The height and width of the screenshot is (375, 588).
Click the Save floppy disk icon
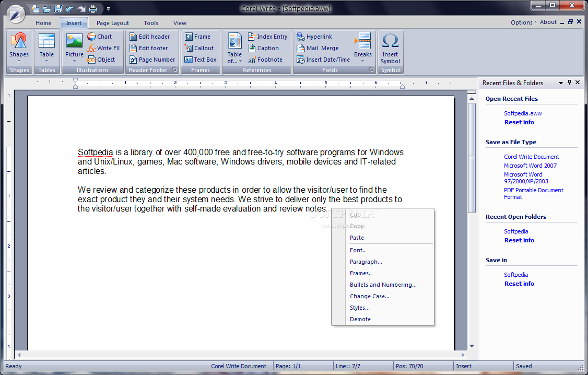coord(58,9)
